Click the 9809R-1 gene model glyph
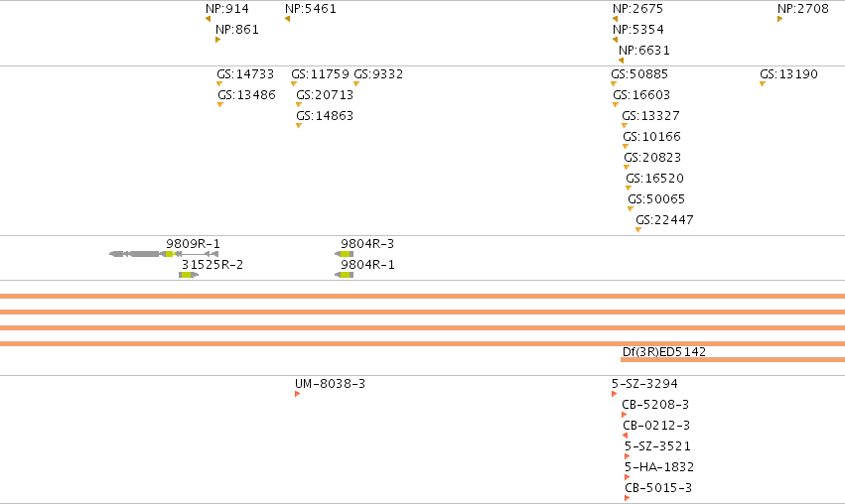The image size is (845, 504). (164, 254)
